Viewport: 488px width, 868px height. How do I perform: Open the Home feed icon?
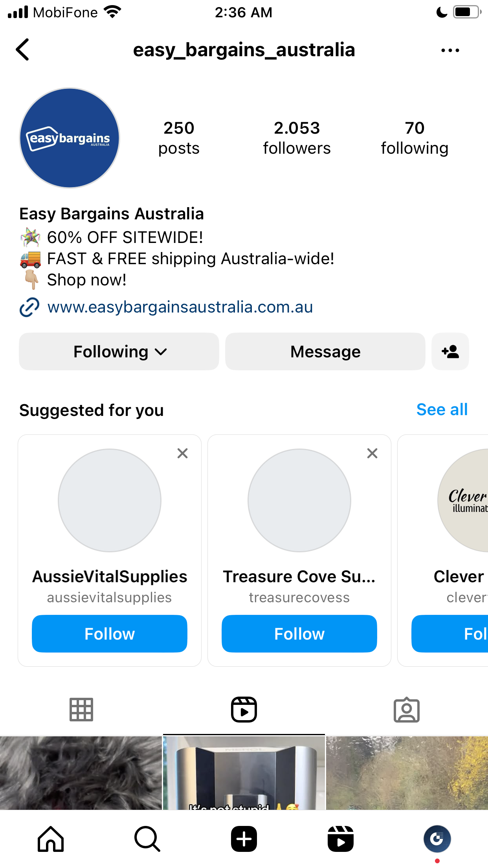click(x=51, y=839)
